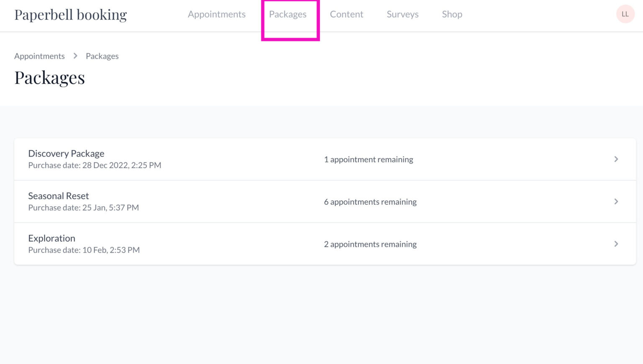Open the Discovery Package details
The height and width of the screenshot is (364, 643).
coord(66,153)
